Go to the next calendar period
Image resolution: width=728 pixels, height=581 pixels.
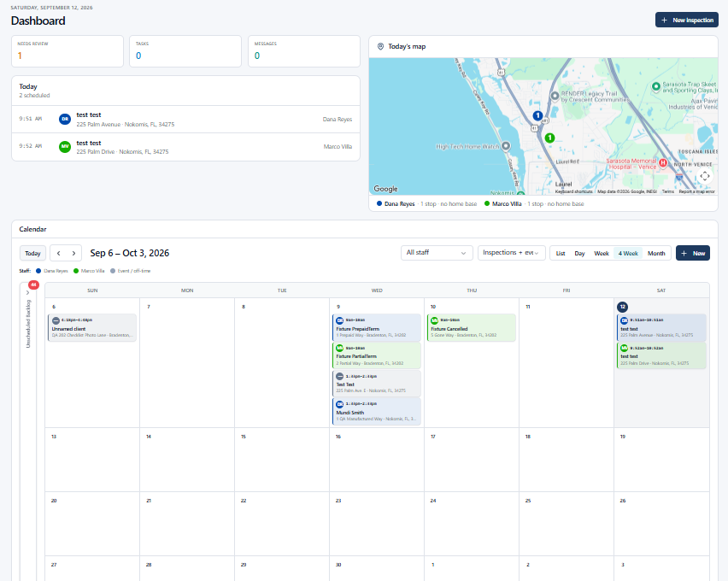click(73, 253)
